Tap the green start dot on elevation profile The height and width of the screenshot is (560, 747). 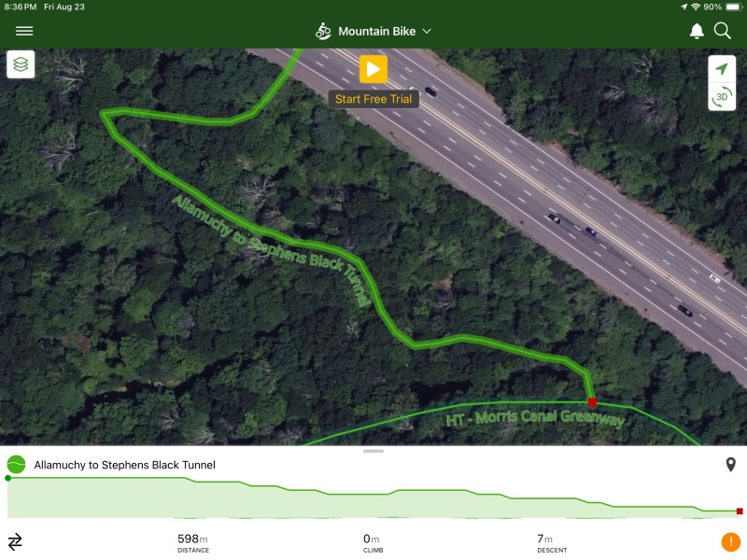(8, 478)
